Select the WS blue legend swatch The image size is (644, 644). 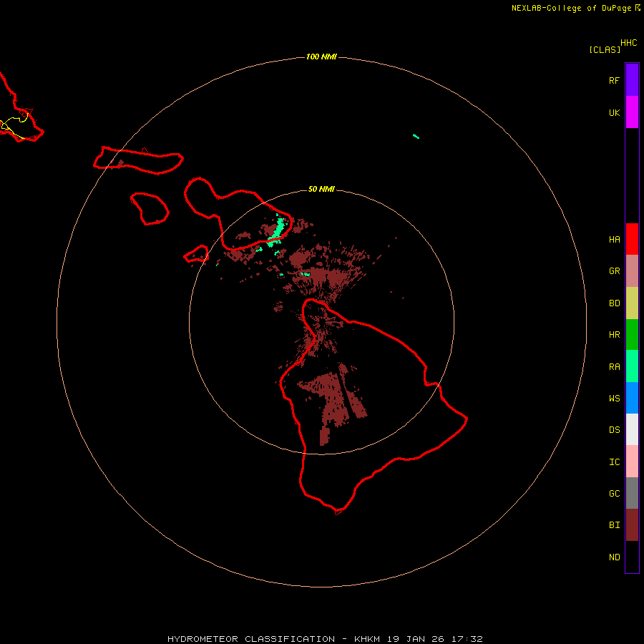[632, 398]
